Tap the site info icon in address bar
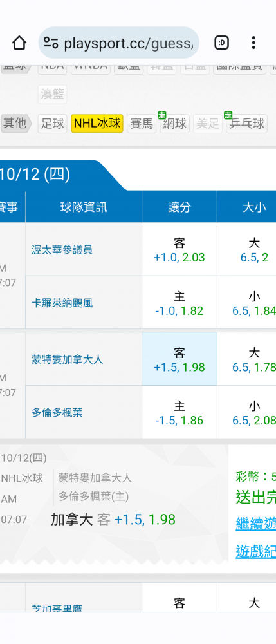Viewport: 276px width, 644px height. pos(51,43)
